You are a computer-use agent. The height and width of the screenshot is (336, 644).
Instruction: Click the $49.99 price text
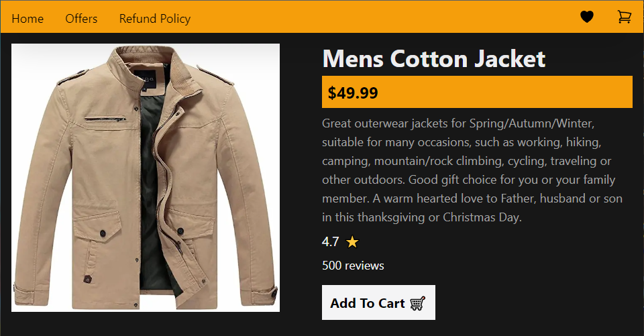(x=353, y=93)
